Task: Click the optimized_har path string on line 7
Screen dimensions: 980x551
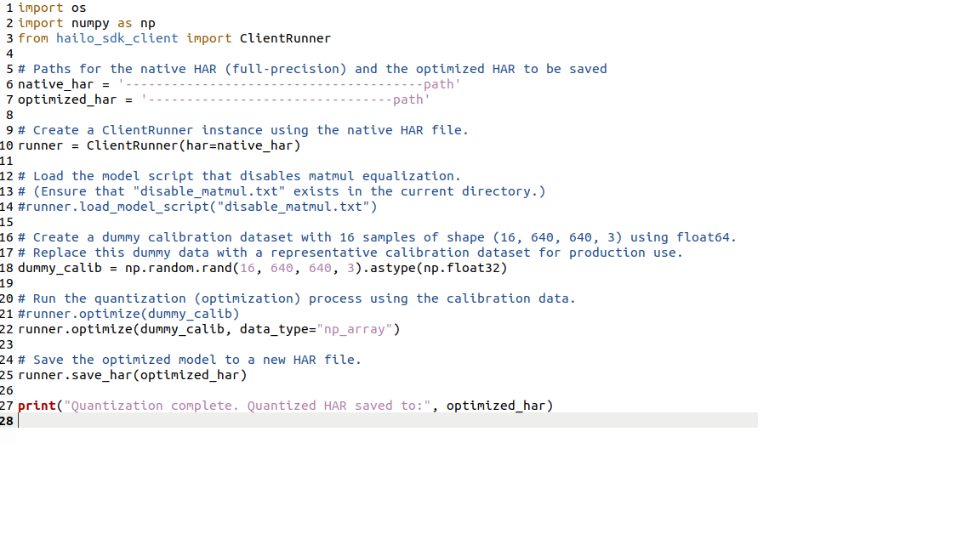Action: pyautogui.click(x=285, y=99)
